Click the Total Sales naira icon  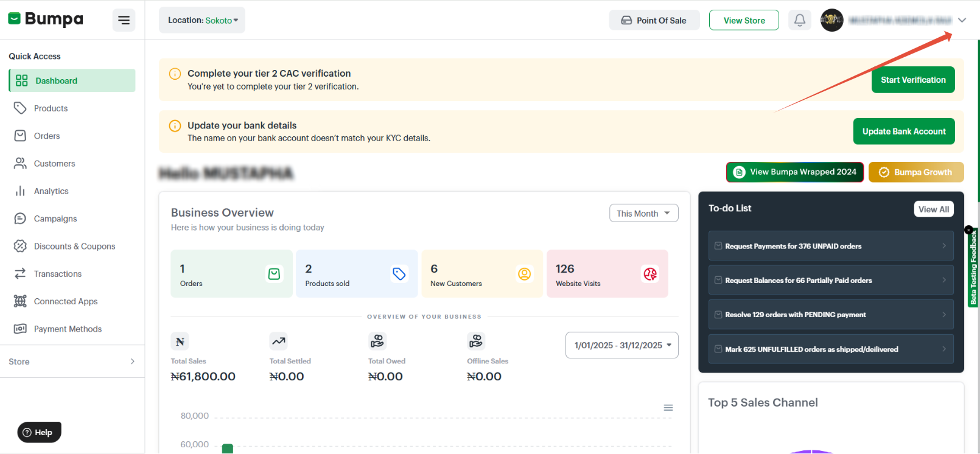click(x=180, y=341)
